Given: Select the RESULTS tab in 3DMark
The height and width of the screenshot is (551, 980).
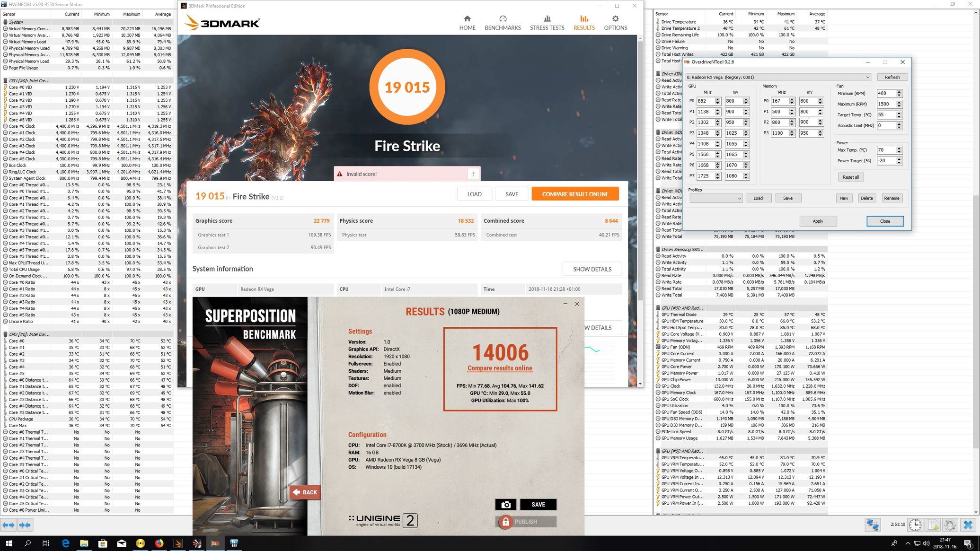Looking at the screenshot, I should point(584,23).
